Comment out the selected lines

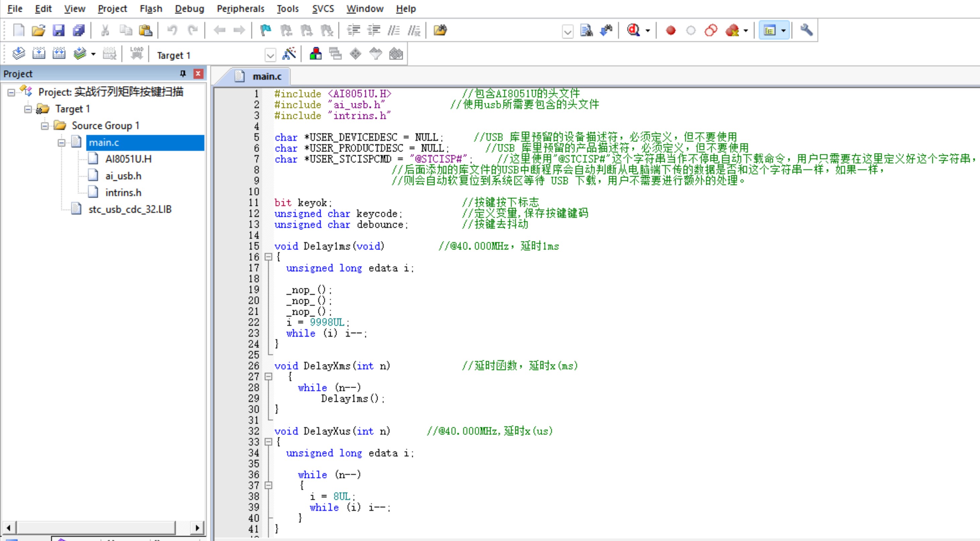tap(394, 30)
